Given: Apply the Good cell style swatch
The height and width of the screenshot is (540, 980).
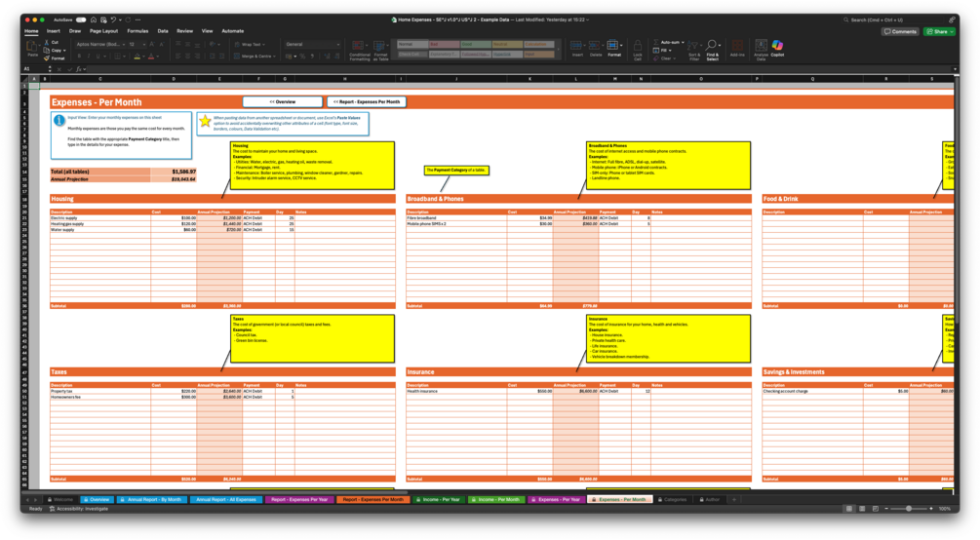Looking at the screenshot, I should [x=476, y=45].
